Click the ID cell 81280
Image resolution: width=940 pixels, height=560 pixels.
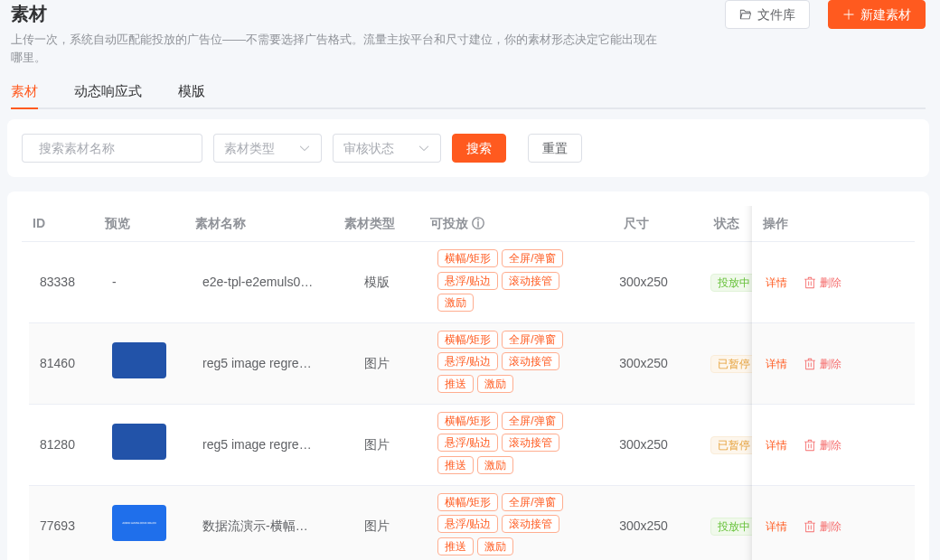pyautogui.click(x=58, y=445)
